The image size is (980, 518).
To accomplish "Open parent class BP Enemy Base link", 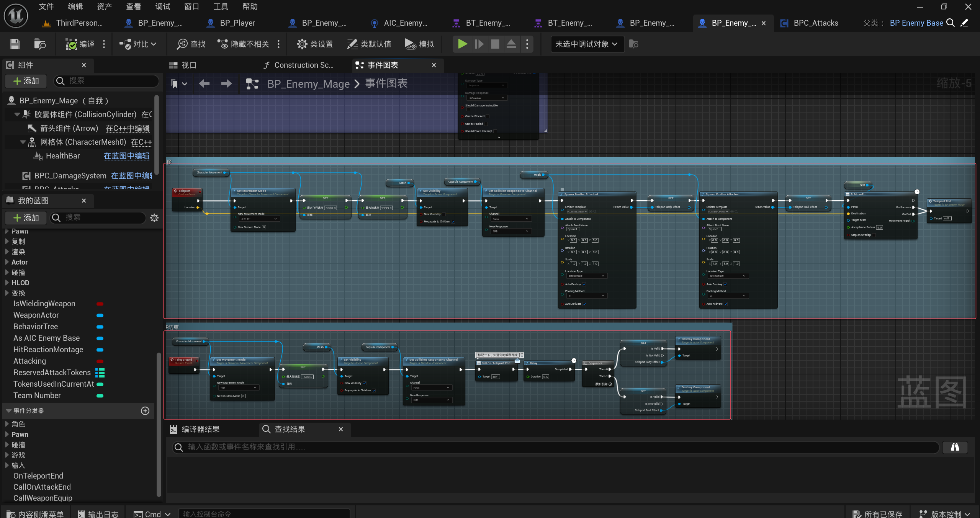I will click(x=916, y=23).
